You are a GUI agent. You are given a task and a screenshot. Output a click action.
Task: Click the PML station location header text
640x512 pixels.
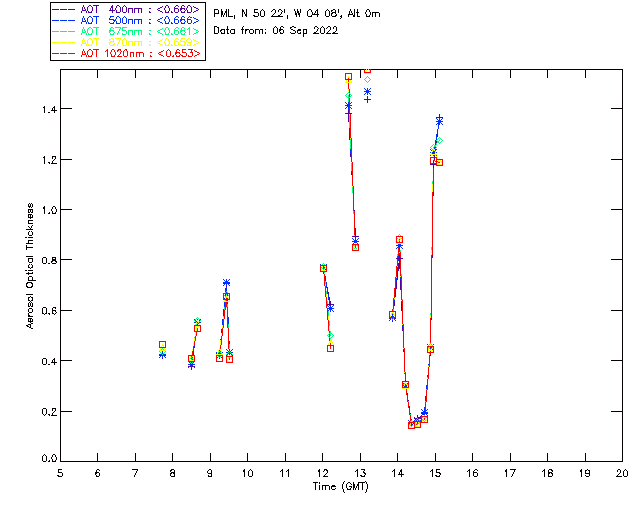pos(297,13)
